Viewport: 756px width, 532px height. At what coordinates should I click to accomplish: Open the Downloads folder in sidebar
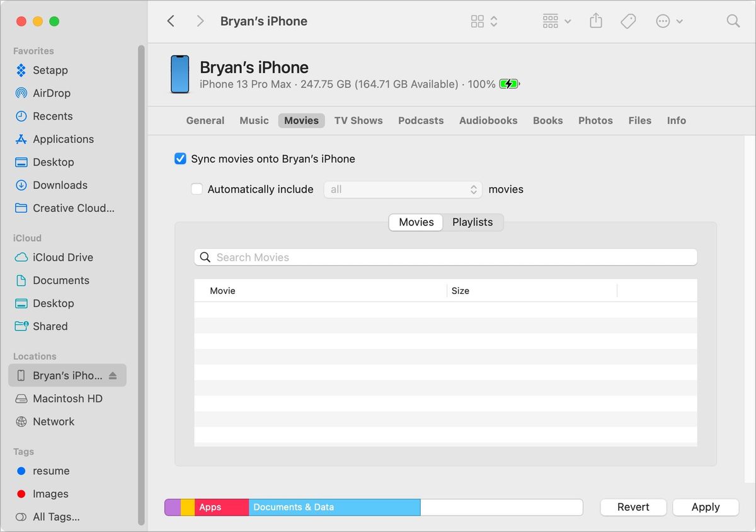59,185
